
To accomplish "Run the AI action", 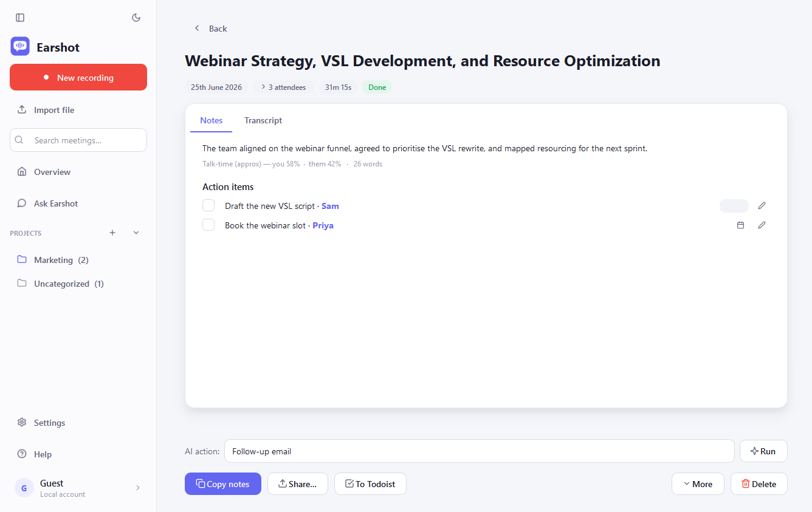I will coord(763,451).
